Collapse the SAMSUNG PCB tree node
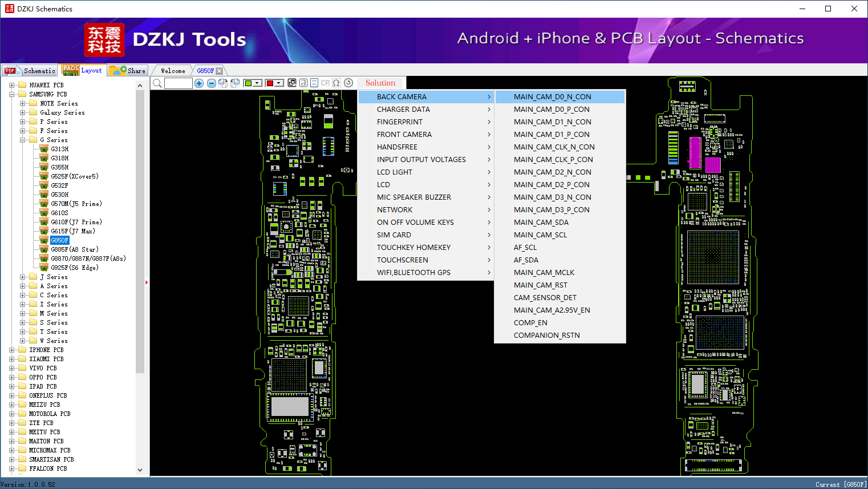The height and width of the screenshot is (489, 868). tap(12, 94)
